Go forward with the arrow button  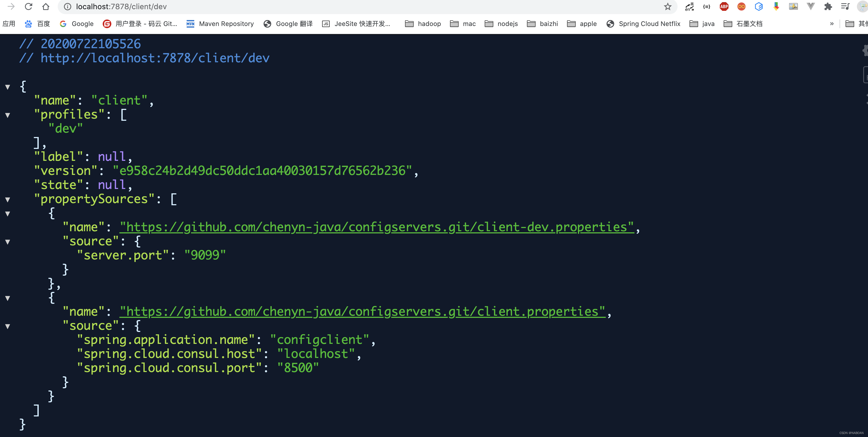tap(11, 6)
